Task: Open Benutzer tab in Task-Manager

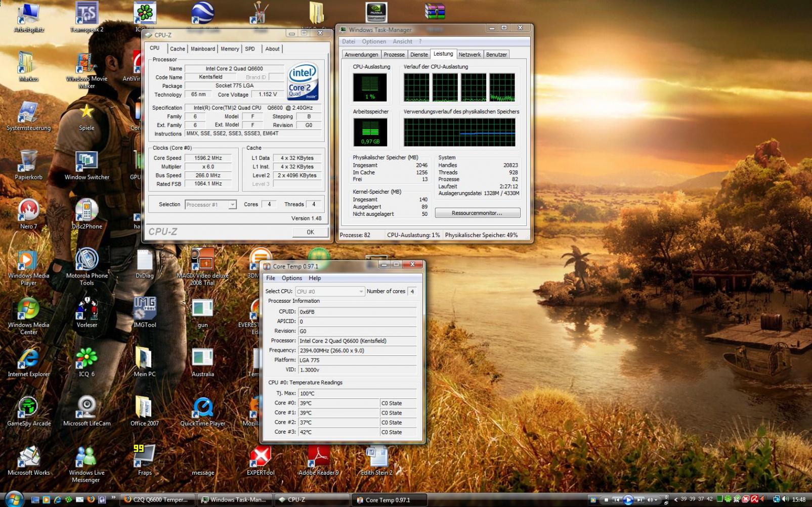Action: 496,55
